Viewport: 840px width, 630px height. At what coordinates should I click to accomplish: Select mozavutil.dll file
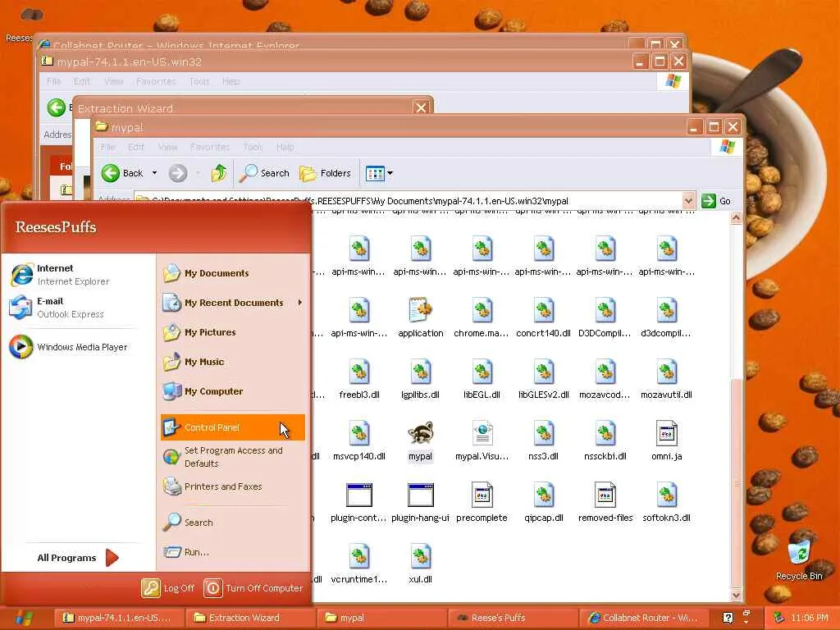pyautogui.click(x=666, y=379)
